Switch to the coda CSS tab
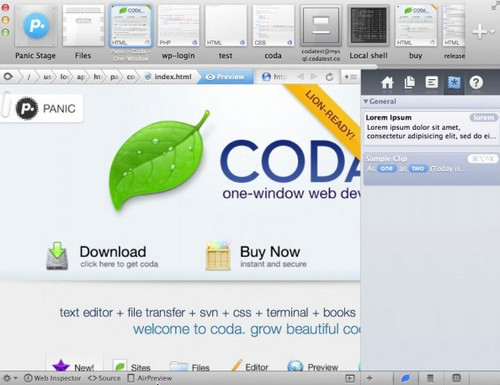Image resolution: width=500 pixels, height=385 pixels. click(273, 32)
